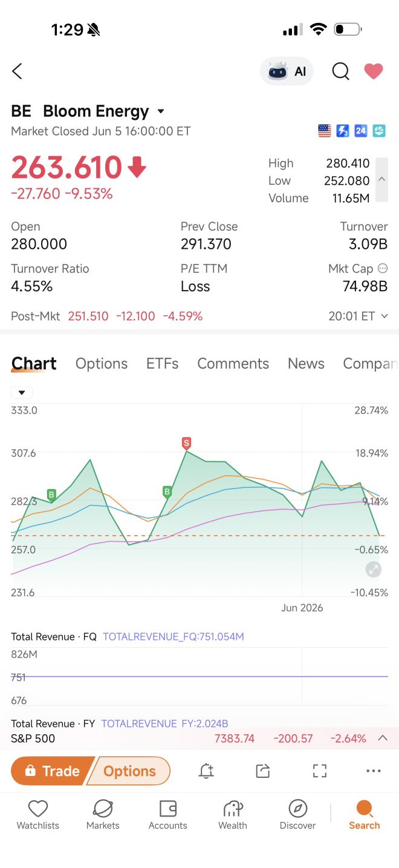The image size is (399, 868).
Task: Tap the Options button beside Trade
Action: [x=129, y=771]
